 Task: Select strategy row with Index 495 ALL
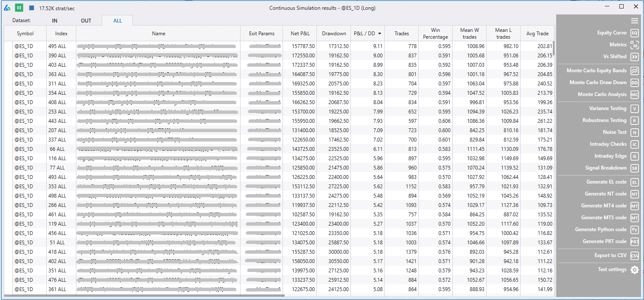[57, 46]
